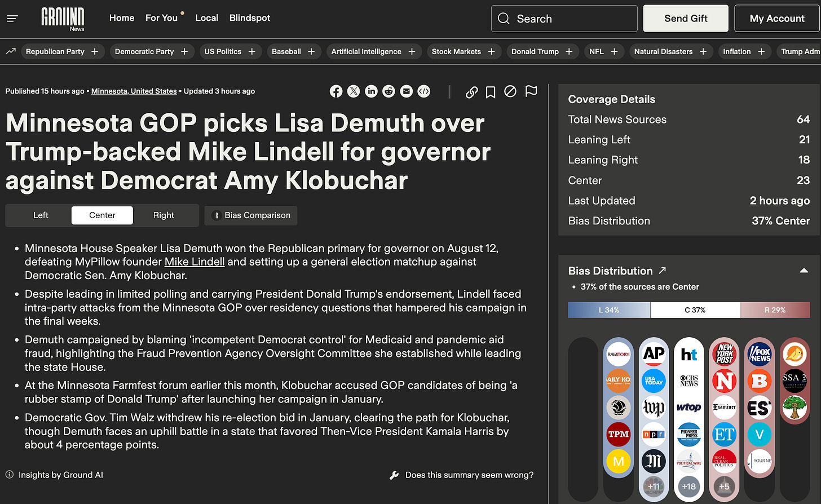The image size is (821, 504).
Task: Share the story via email icon
Action: click(x=406, y=91)
